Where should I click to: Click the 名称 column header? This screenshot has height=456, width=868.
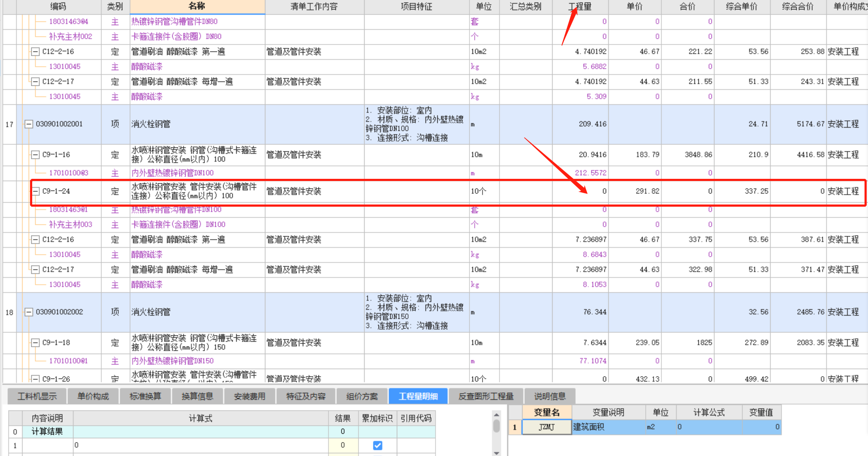tap(197, 7)
